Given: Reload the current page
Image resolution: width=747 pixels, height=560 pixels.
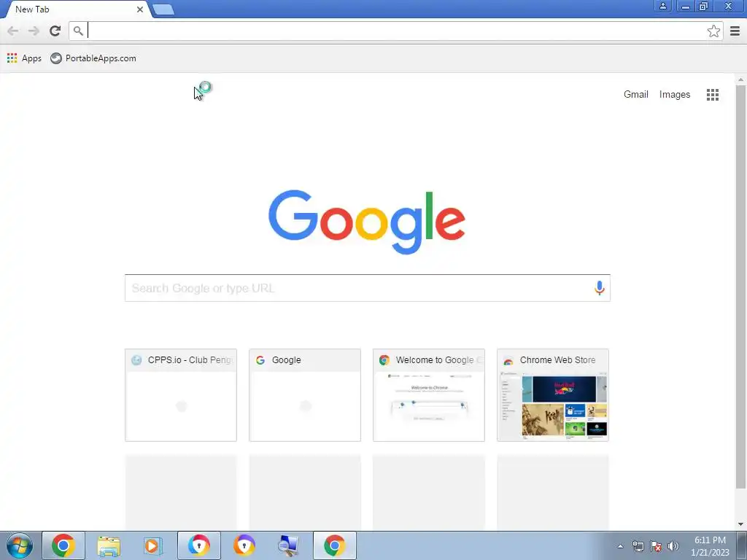Looking at the screenshot, I should click(x=55, y=31).
